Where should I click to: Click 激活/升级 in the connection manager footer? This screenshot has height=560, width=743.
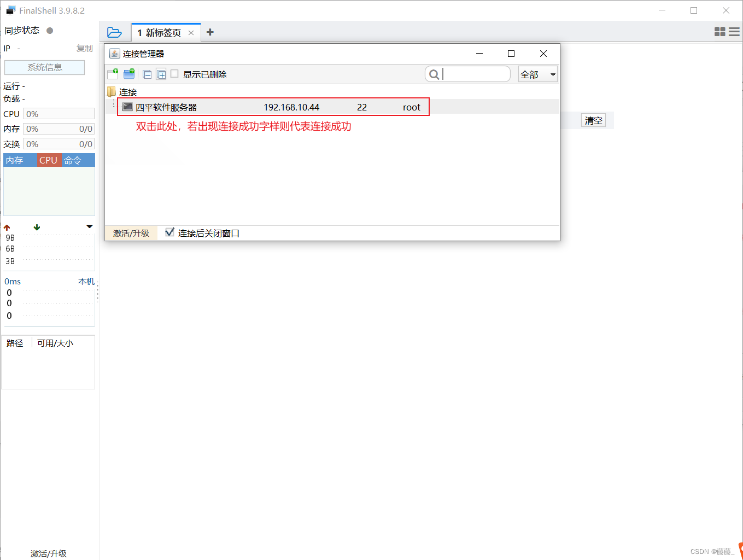[x=131, y=233]
